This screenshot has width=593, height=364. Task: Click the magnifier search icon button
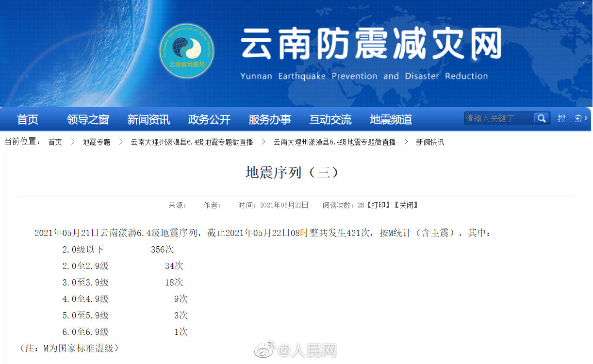coord(541,118)
